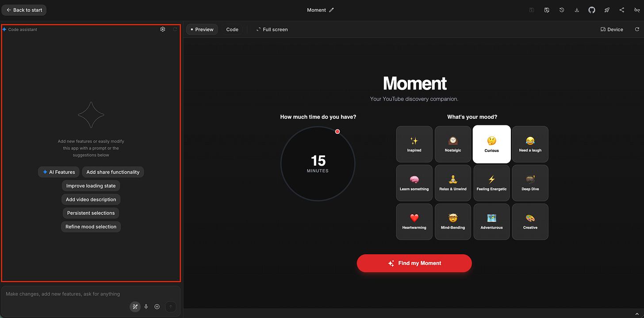
Task: Select the Feeling Energetic mood
Action: coord(491,183)
